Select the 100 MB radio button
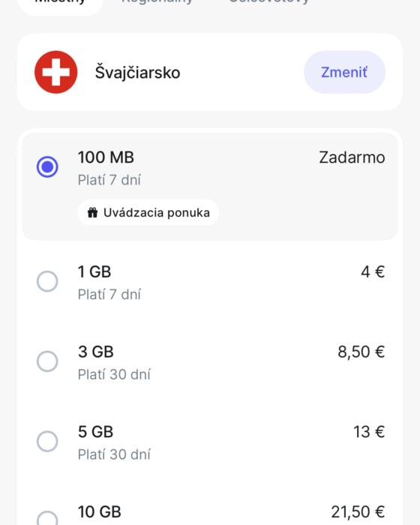Image resolution: width=420 pixels, height=525 pixels. click(47, 166)
